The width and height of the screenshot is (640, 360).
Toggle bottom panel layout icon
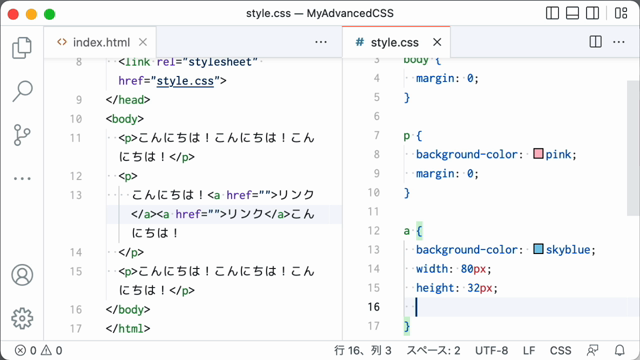click(572, 13)
